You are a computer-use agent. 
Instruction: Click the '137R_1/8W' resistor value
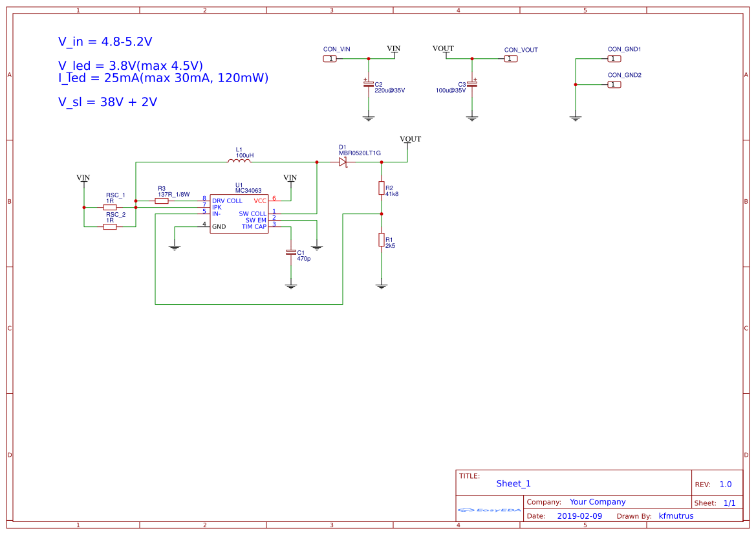coord(173,195)
